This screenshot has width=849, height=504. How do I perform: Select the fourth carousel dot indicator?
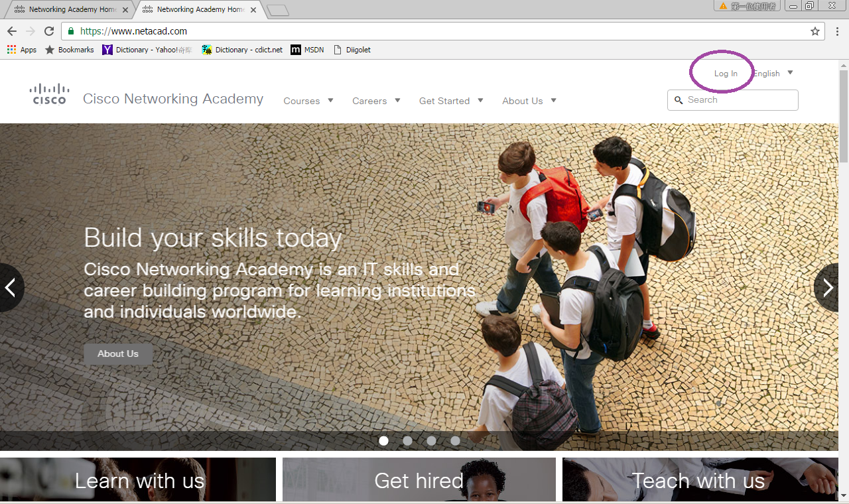(455, 440)
